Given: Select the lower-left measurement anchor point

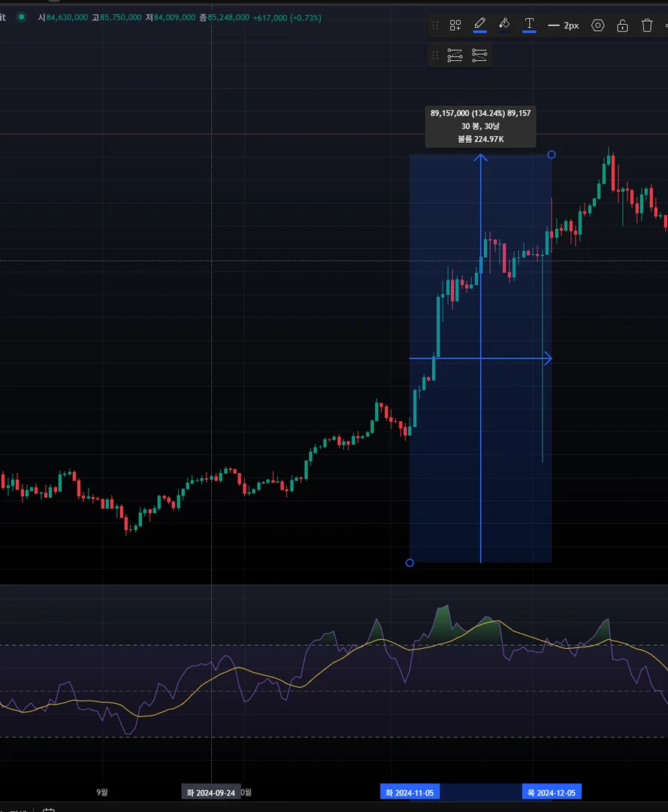Looking at the screenshot, I should [410, 563].
